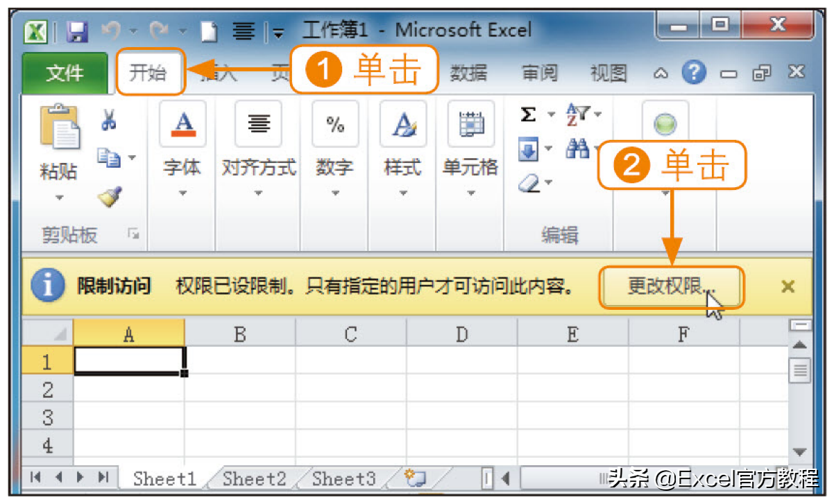
Task: Click the 字体 font group icon
Action: click(x=182, y=124)
